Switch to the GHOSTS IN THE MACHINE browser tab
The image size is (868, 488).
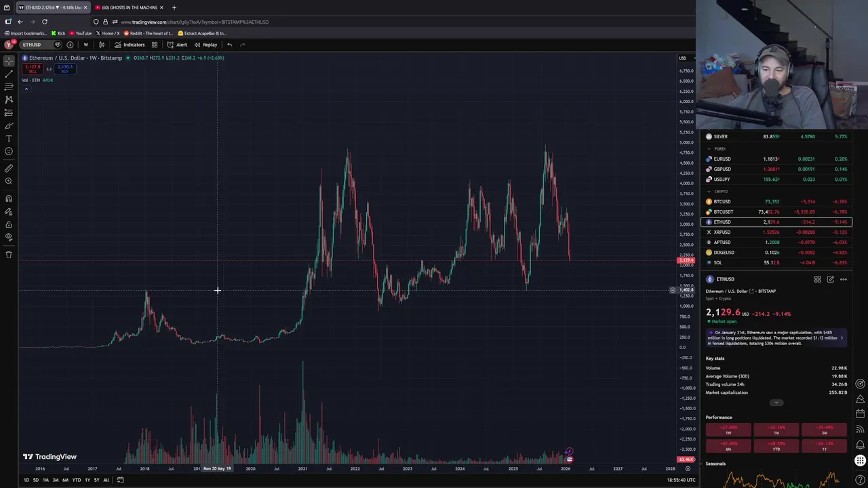[x=129, y=7]
